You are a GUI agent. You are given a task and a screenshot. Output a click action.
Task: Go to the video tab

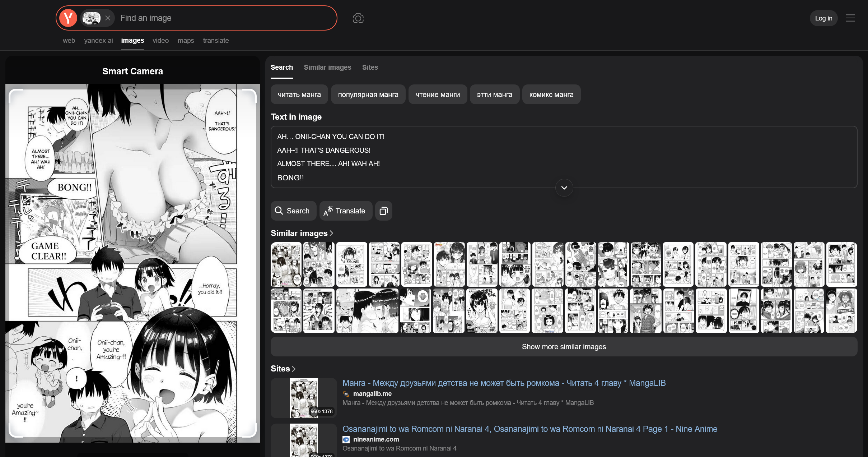(160, 40)
